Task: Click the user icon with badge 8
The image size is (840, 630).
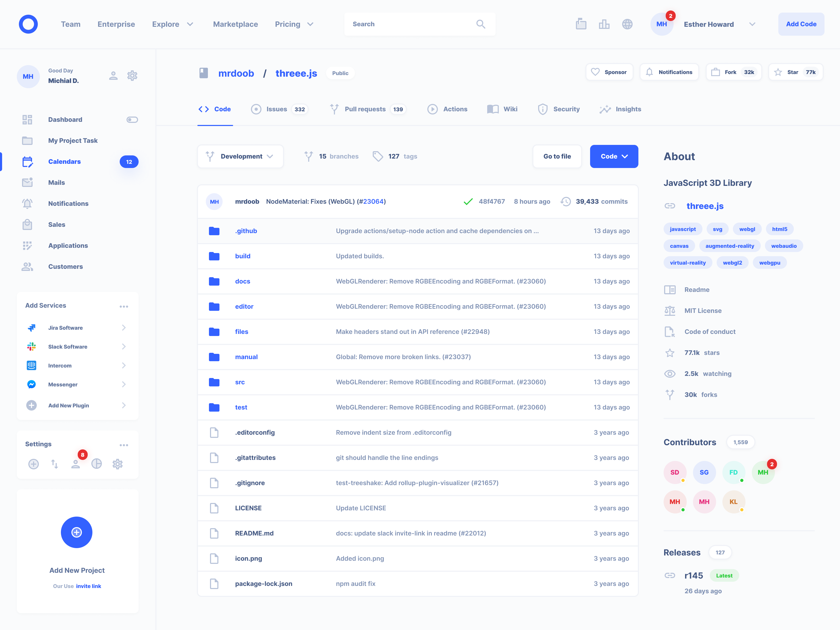Action: (76, 464)
